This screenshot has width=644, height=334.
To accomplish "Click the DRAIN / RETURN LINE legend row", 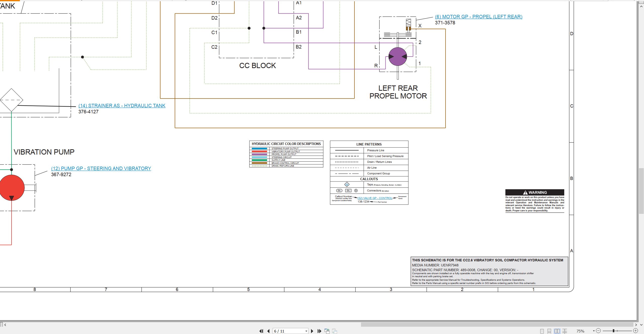I will pos(286,166).
